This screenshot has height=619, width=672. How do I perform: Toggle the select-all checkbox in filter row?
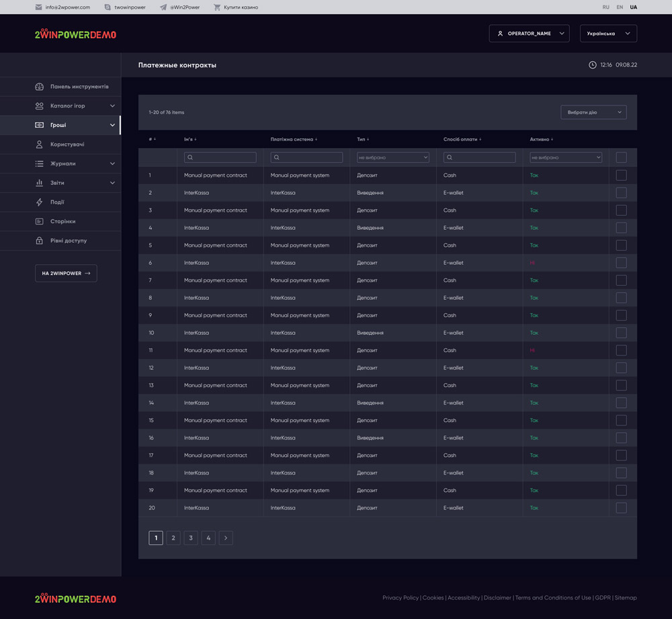[x=621, y=157]
